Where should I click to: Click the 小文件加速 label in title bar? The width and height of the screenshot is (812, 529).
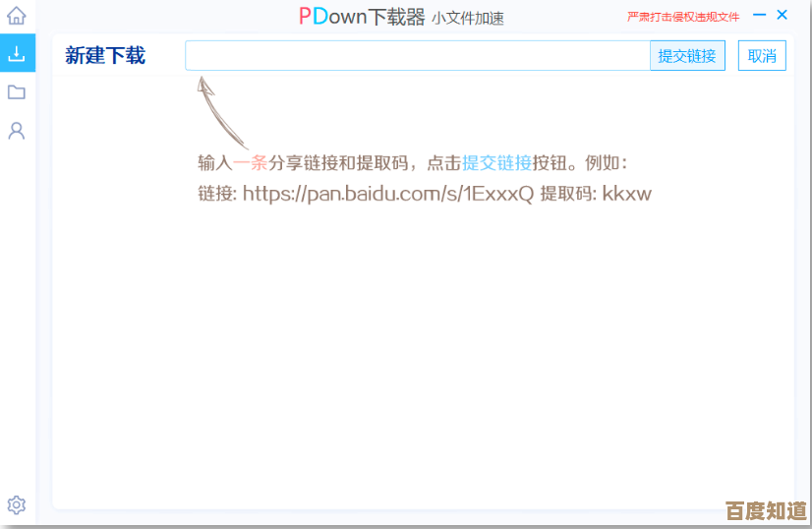tap(467, 18)
